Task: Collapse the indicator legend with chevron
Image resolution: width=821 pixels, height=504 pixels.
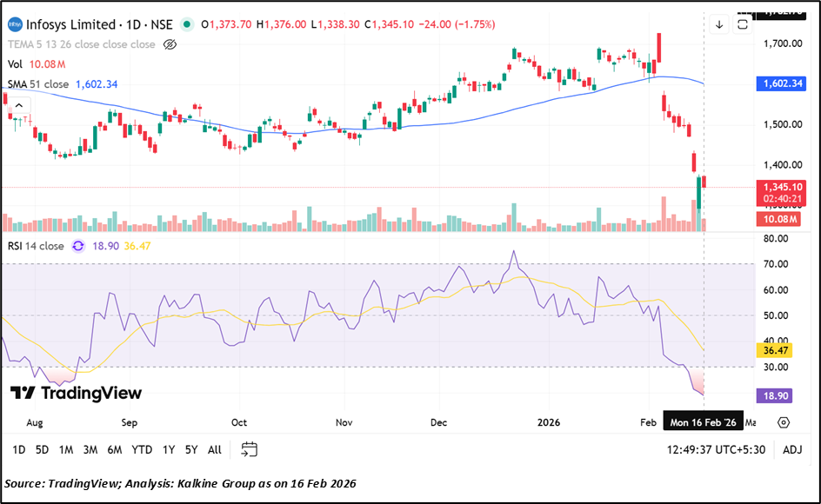Action: [17, 106]
